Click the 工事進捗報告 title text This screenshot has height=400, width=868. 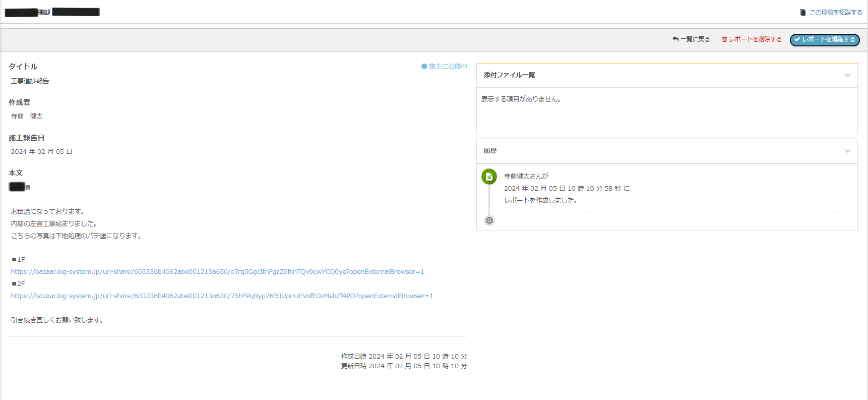coord(30,81)
